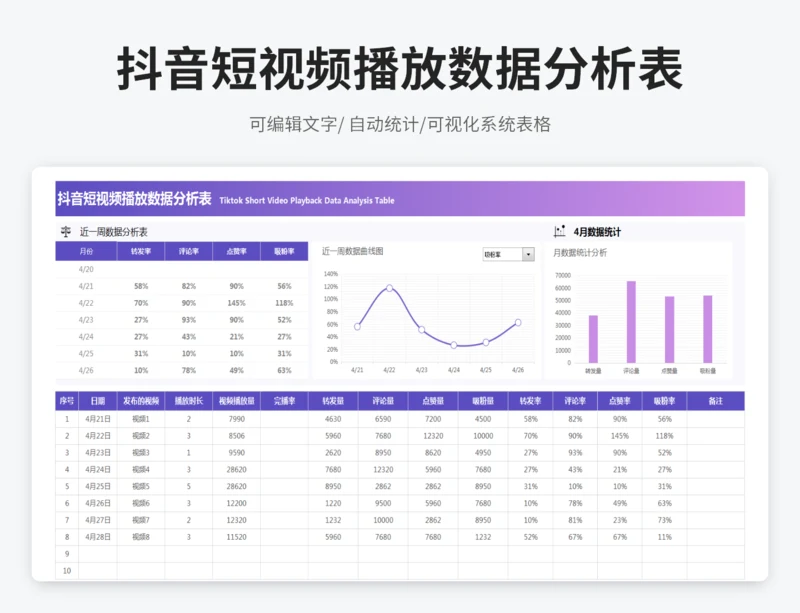Click the 转发量 column header in the table
This screenshot has width=800, height=613.
click(333, 401)
